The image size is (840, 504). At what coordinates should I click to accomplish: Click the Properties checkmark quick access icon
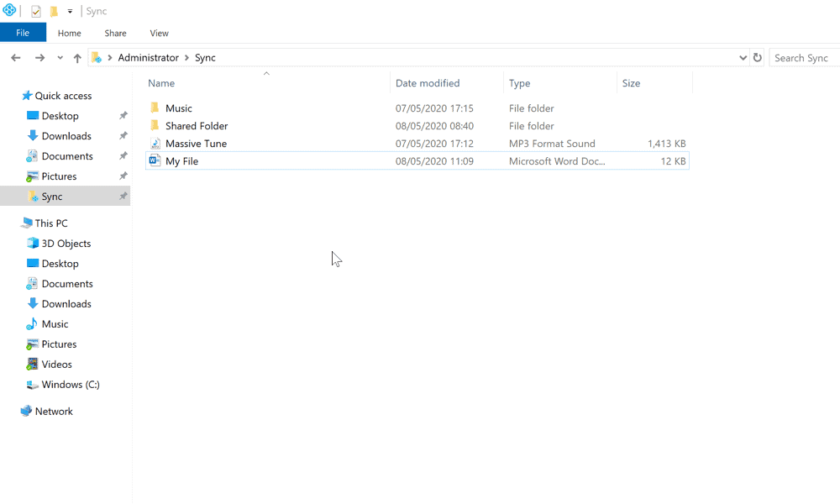35,11
